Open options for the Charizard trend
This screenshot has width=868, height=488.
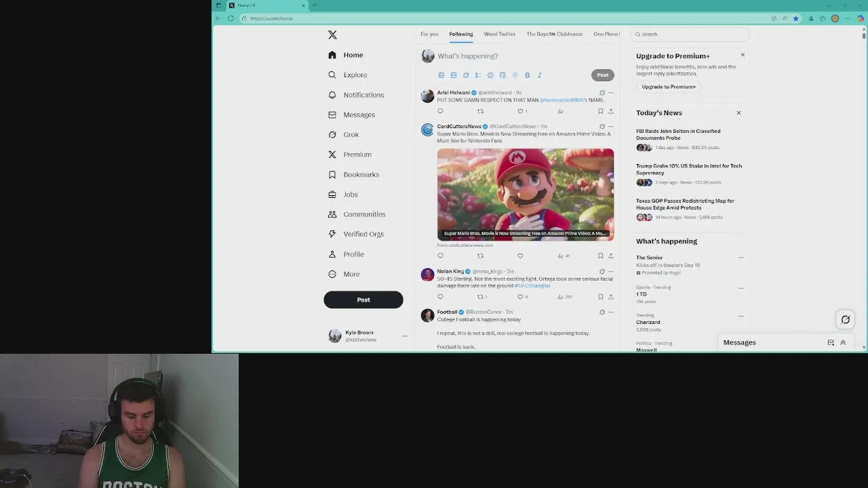pyautogui.click(x=741, y=316)
